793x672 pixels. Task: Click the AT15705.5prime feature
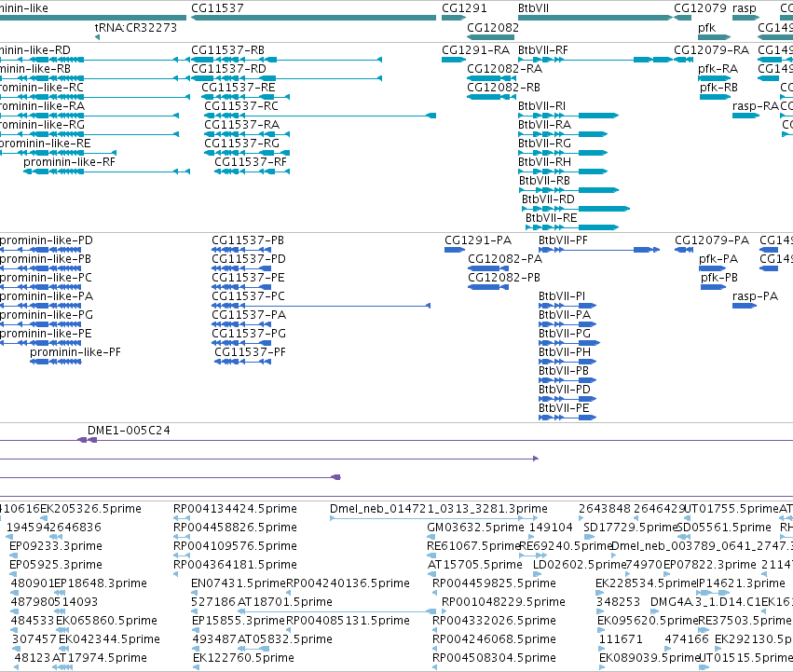pos(475,565)
